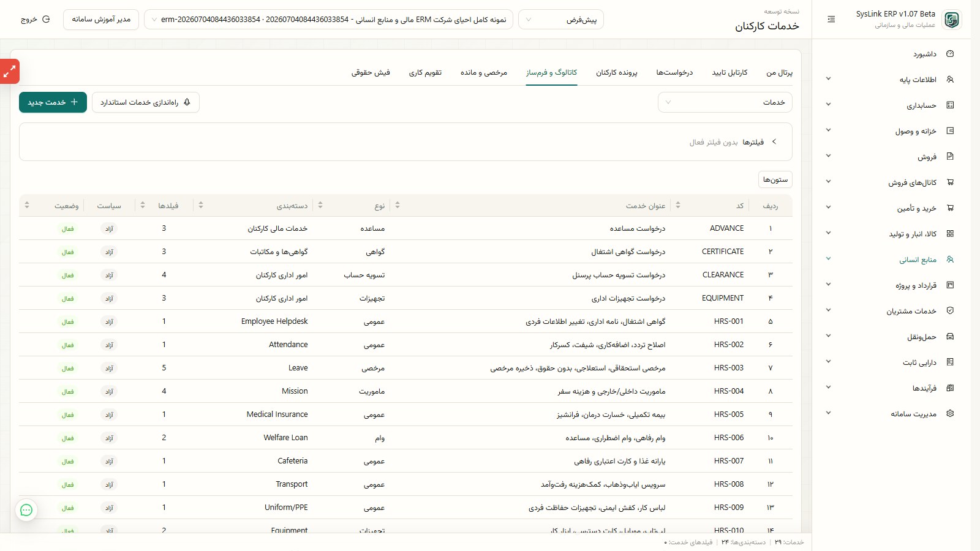The height and width of the screenshot is (551, 980).
Task: Switch to مرخصی و مانده tab
Action: coord(484,72)
